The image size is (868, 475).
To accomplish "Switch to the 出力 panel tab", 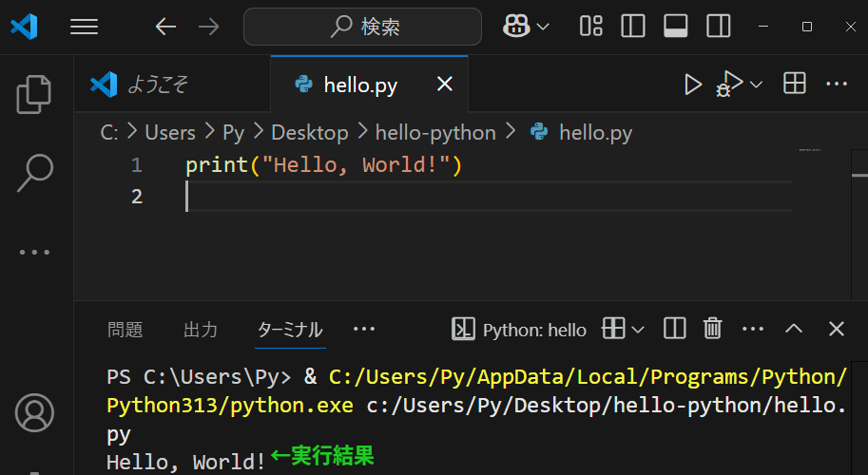I will 201,330.
